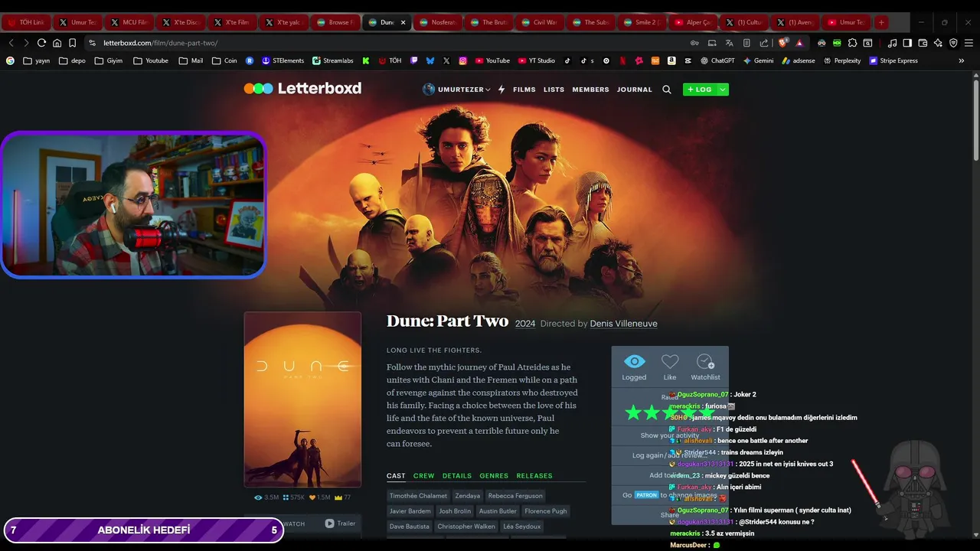Screen dimensions: 980x551
Task: Mark film as watched via Logged eye
Action: point(634,367)
